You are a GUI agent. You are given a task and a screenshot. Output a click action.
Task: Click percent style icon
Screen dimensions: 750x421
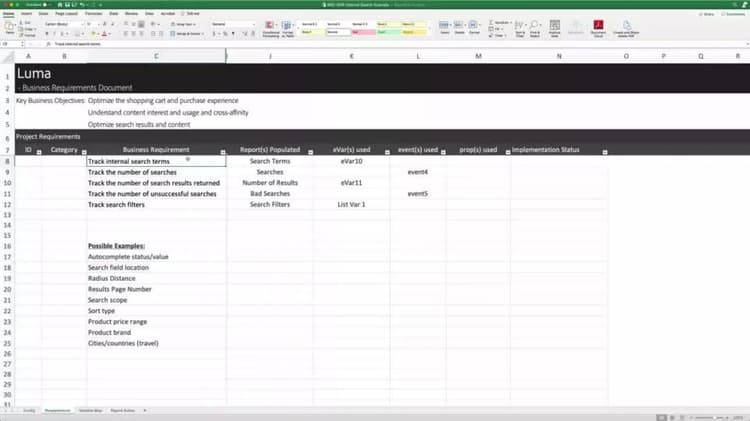pos(225,34)
